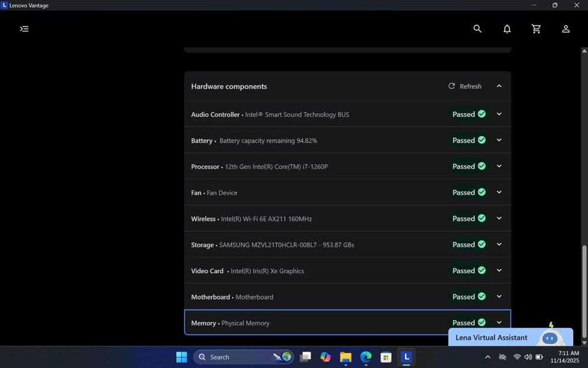Open the Lena Virtual Assistant chat
The image size is (588, 368).
511,337
